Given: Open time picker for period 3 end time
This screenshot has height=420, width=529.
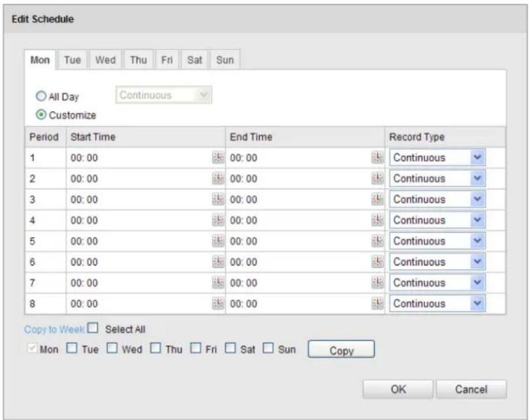Looking at the screenshot, I should (x=377, y=199).
